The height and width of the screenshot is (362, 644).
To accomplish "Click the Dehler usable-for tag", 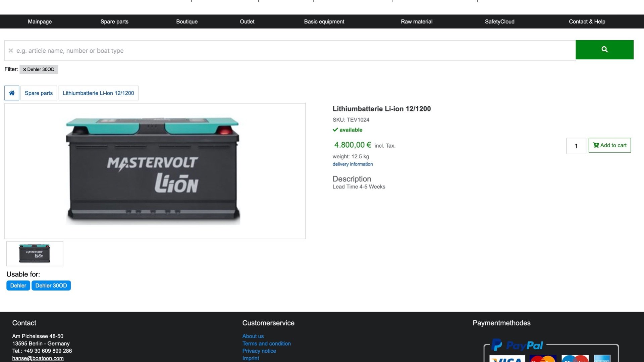I will point(18,286).
